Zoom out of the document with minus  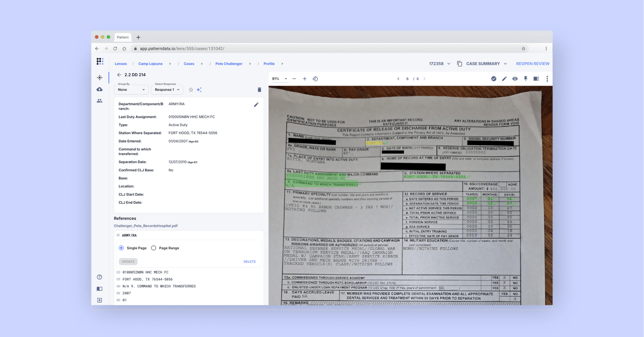pos(294,79)
